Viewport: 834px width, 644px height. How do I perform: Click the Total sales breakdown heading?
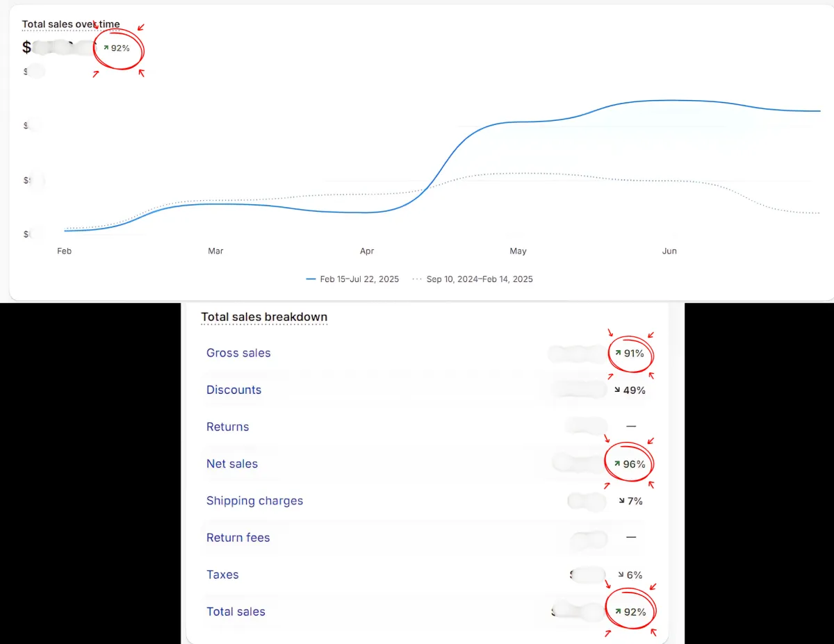pyautogui.click(x=264, y=317)
